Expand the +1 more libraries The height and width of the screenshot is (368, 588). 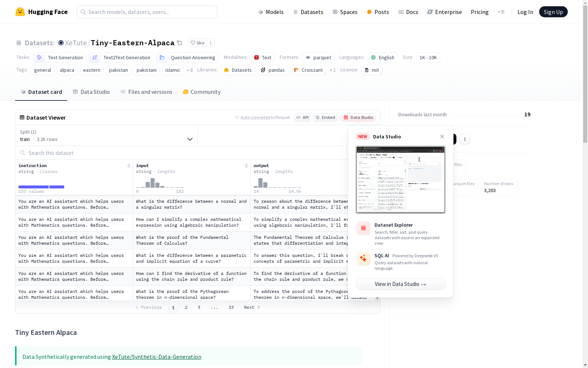pyautogui.click(x=333, y=70)
